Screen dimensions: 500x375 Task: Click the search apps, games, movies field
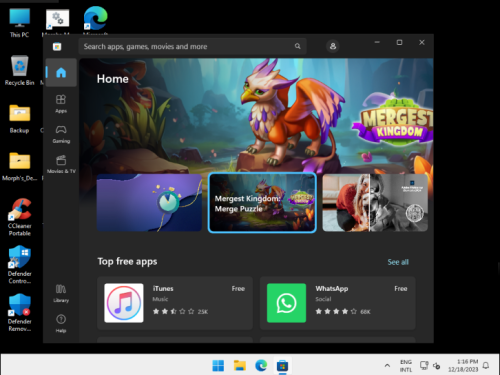[192, 46]
